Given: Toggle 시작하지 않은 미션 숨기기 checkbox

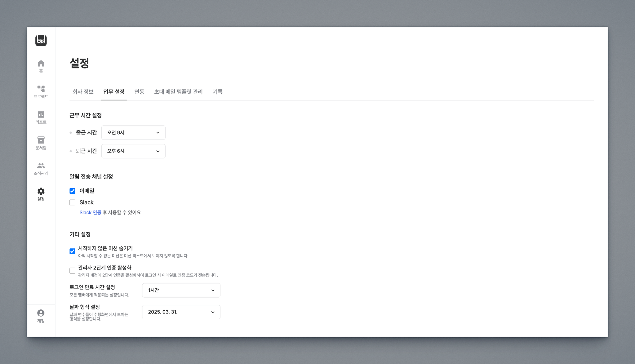Looking at the screenshot, I should (x=73, y=251).
